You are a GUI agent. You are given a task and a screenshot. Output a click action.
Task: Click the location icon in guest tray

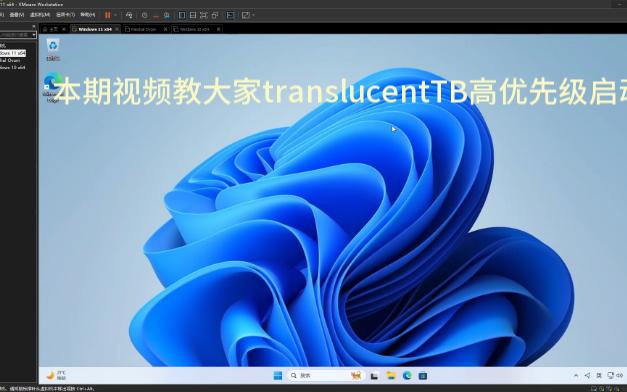[587, 375]
